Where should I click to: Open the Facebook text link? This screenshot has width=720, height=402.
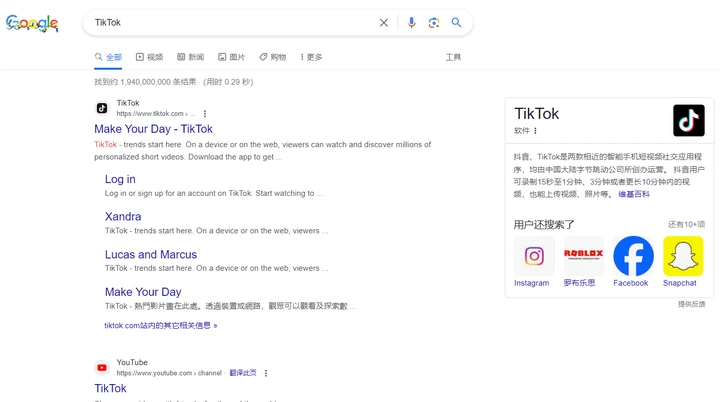[630, 283]
